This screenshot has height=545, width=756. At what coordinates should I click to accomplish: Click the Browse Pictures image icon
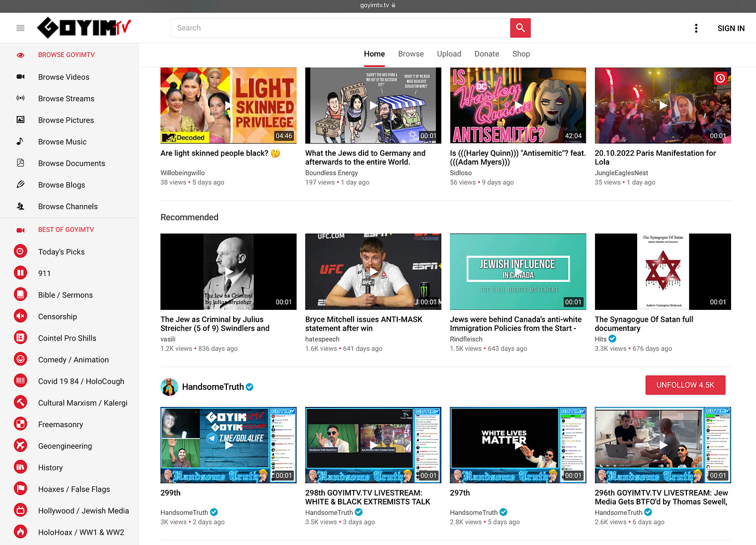click(x=20, y=120)
